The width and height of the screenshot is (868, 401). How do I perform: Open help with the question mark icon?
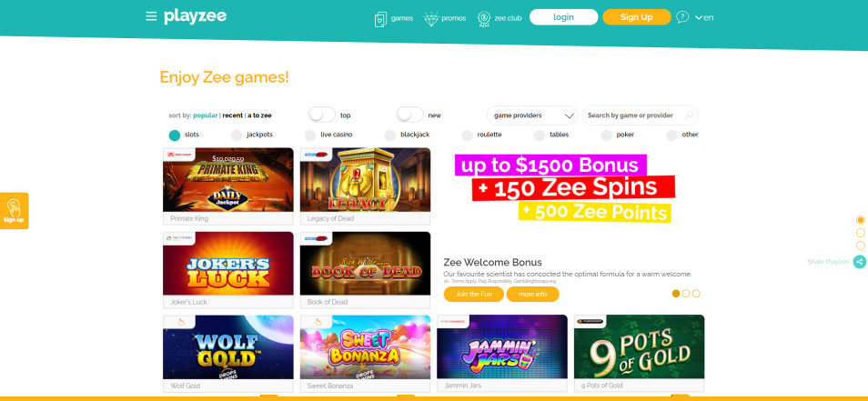[x=682, y=17]
